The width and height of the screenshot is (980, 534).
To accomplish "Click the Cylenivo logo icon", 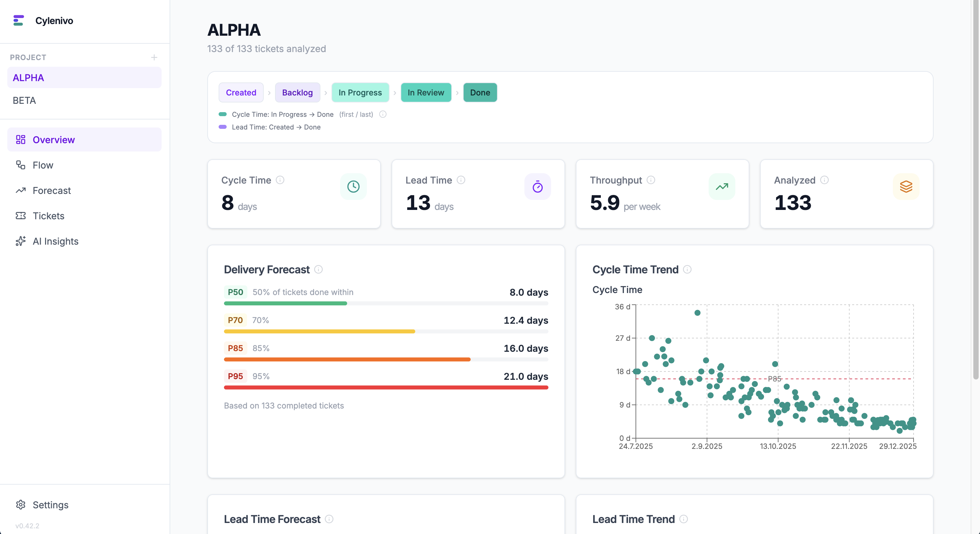I will (x=19, y=21).
